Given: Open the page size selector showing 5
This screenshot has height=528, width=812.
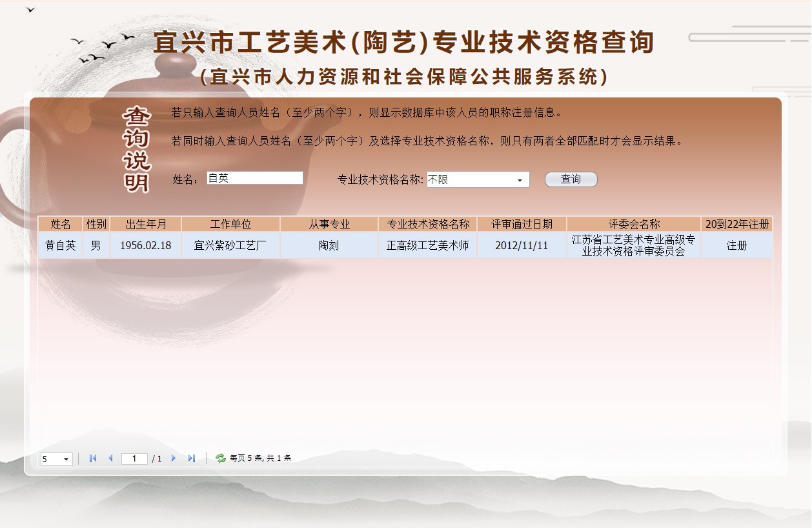Looking at the screenshot, I should (57, 458).
